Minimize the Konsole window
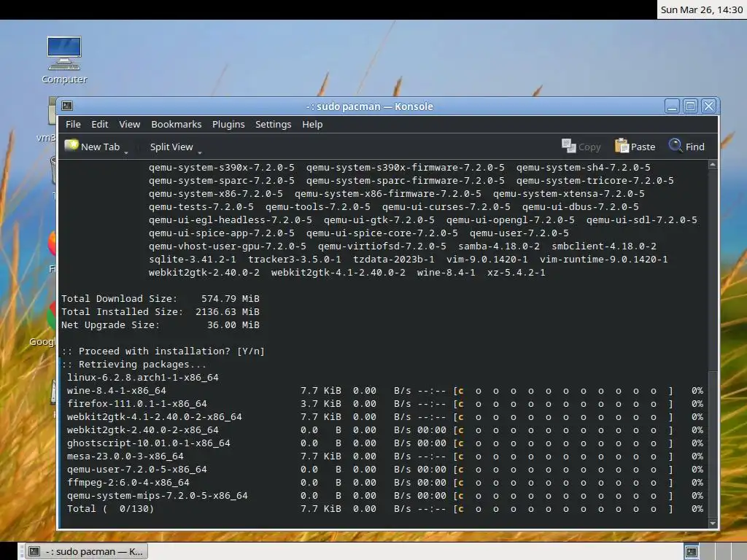Viewport: 747px width, 560px height. [x=672, y=106]
